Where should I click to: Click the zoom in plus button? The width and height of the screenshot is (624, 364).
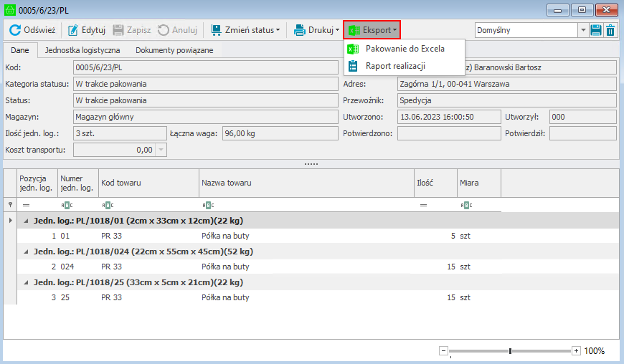click(x=576, y=351)
